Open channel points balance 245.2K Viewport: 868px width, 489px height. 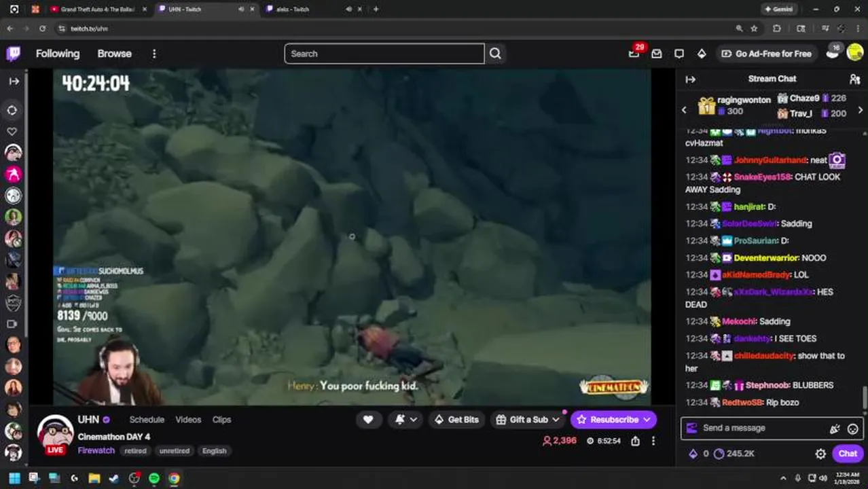pyautogui.click(x=734, y=454)
